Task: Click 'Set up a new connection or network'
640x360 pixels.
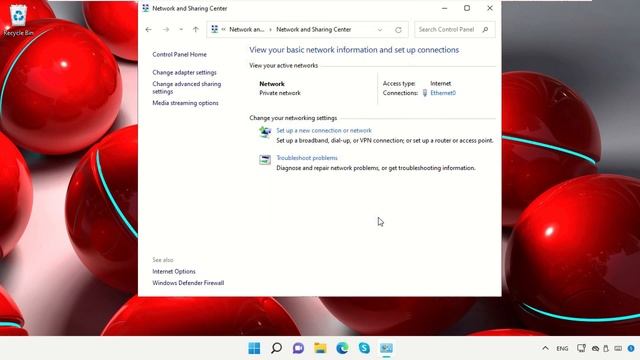Action: pos(324,131)
